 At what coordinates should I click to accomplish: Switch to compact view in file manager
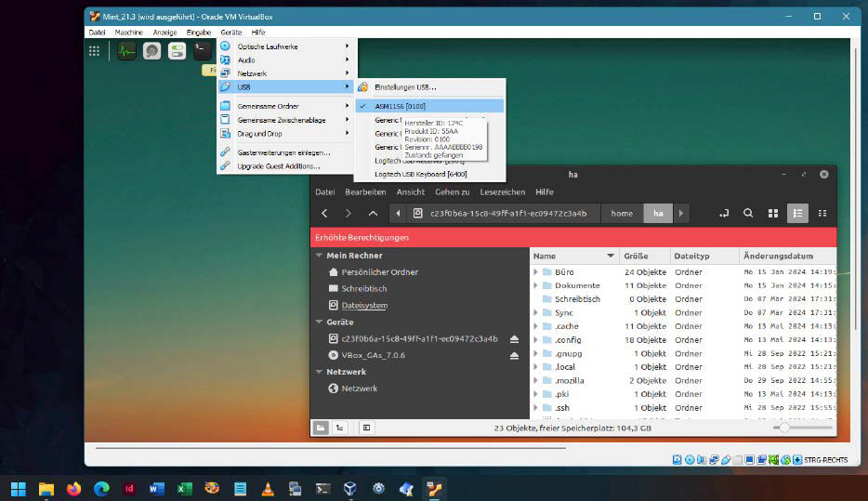coord(822,213)
